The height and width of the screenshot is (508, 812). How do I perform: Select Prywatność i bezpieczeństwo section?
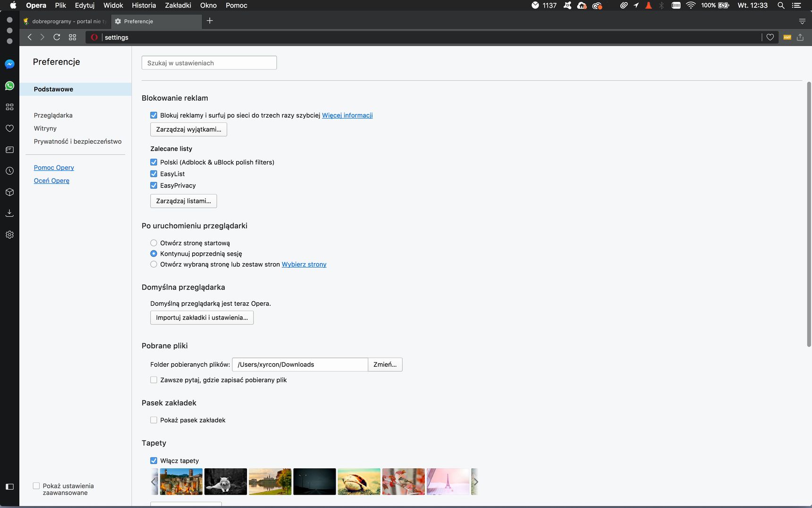pos(78,141)
